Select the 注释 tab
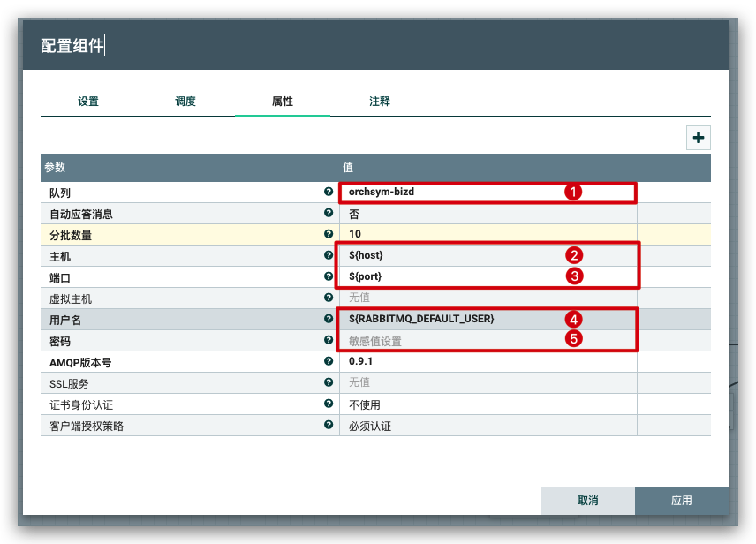Screen dimensions: 756x544 point(380,102)
